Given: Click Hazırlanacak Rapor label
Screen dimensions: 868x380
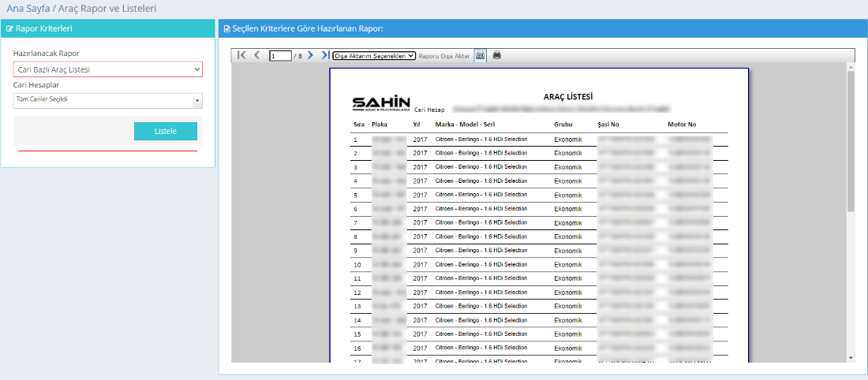Looking at the screenshot, I should click(47, 53).
